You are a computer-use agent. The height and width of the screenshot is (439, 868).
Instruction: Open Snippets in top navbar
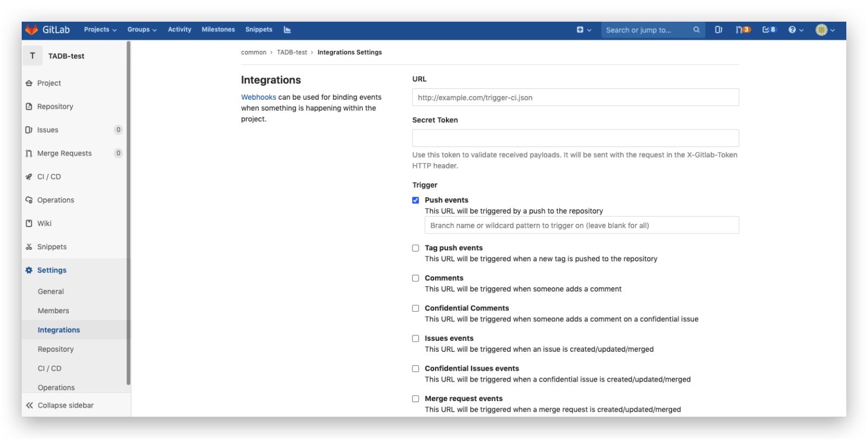[x=259, y=30]
